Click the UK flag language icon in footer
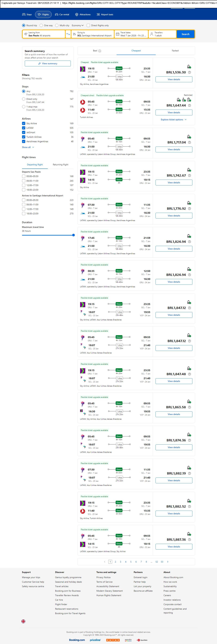The width and height of the screenshot is (217, 644). coord(23,621)
